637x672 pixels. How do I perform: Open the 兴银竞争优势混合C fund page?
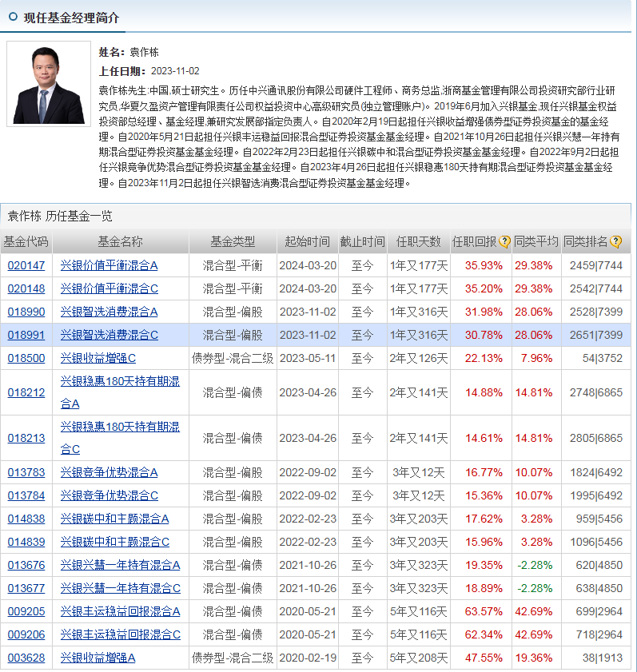click(x=109, y=495)
